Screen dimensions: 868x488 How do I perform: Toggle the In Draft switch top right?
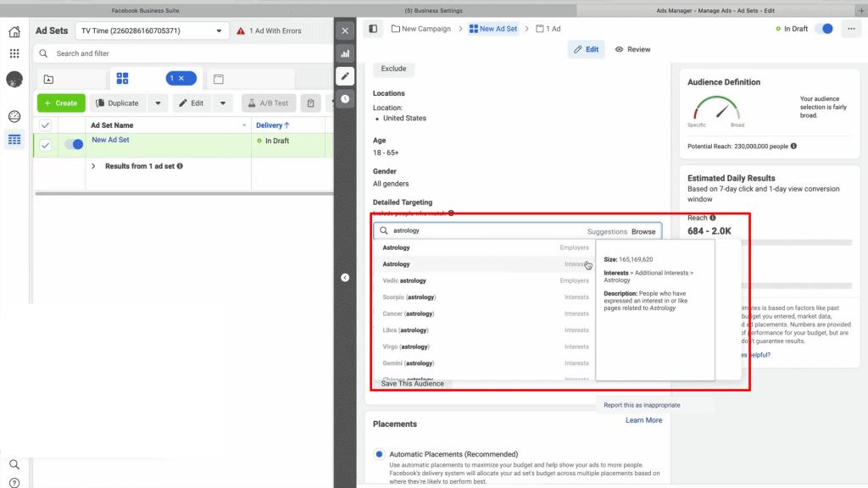click(824, 28)
